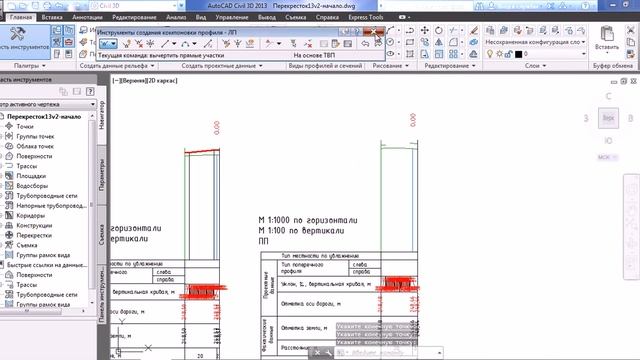Viewport: 640px width, 360px height.
Task: Switch to the Навигатор side tab
Action: click(102, 115)
